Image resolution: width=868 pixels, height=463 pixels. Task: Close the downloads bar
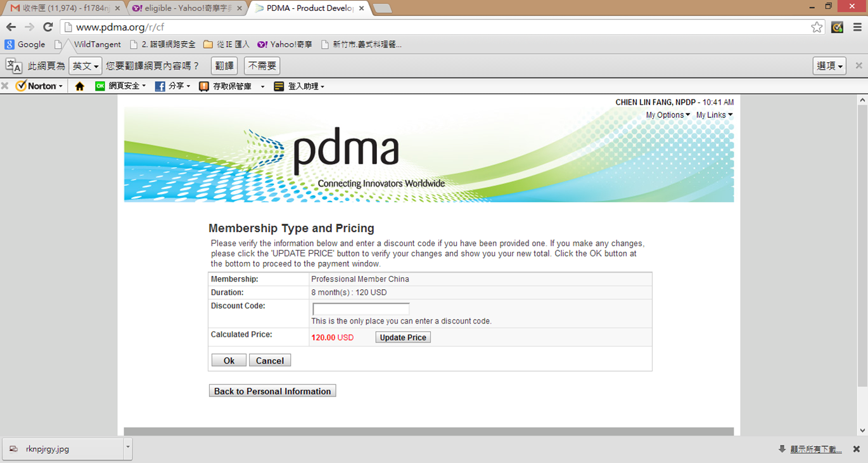857,449
